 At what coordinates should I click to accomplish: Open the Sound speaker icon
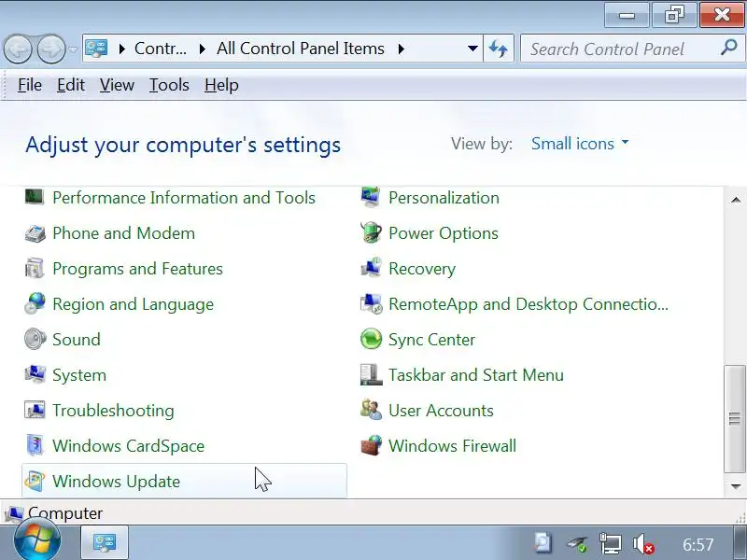[x=35, y=339]
